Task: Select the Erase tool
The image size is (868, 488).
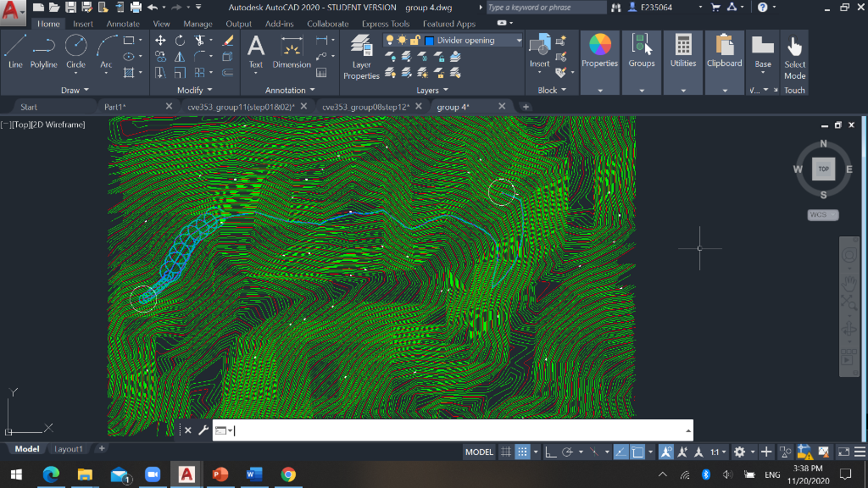Action: click(227, 41)
